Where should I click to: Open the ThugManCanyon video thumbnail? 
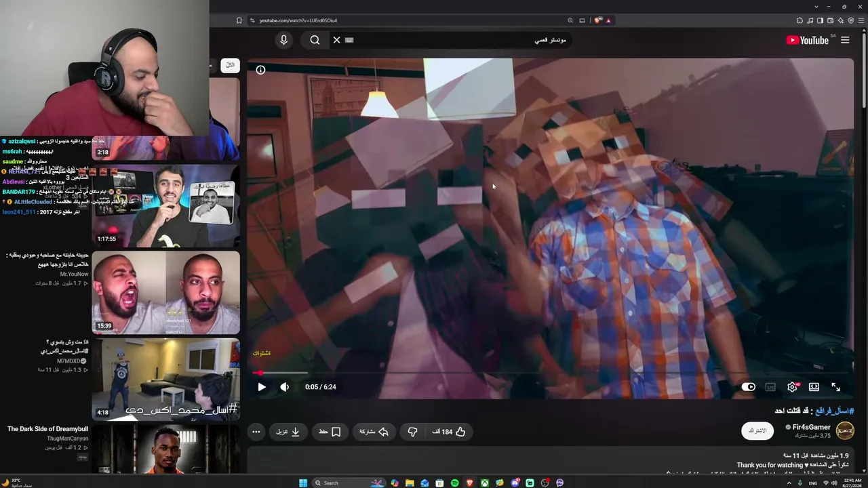[x=165, y=449]
